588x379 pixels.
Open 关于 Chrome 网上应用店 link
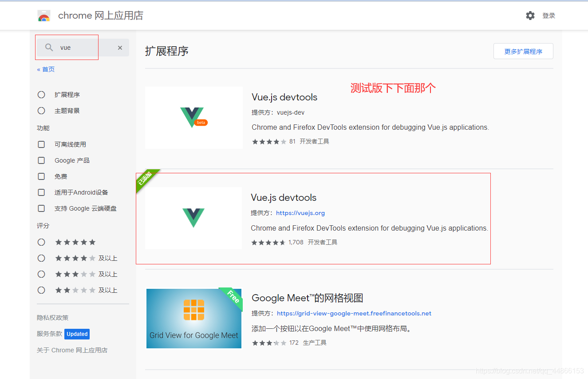coord(72,350)
